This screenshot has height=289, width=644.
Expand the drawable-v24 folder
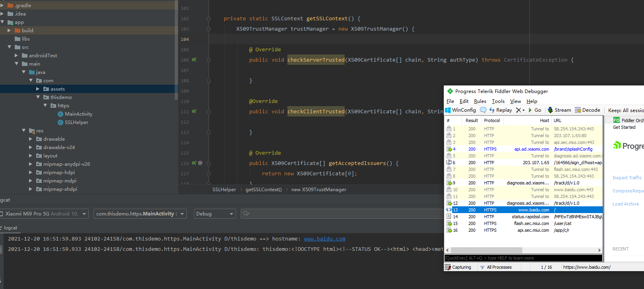pos(31,147)
